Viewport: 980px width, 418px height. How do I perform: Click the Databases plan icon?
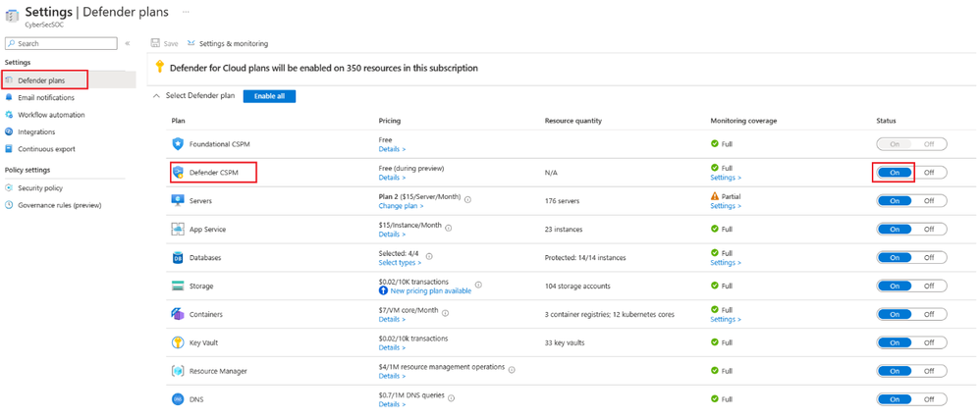pyautogui.click(x=178, y=257)
